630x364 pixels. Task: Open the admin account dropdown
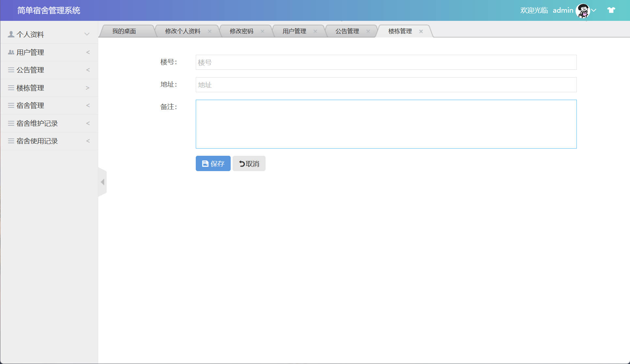594,10
